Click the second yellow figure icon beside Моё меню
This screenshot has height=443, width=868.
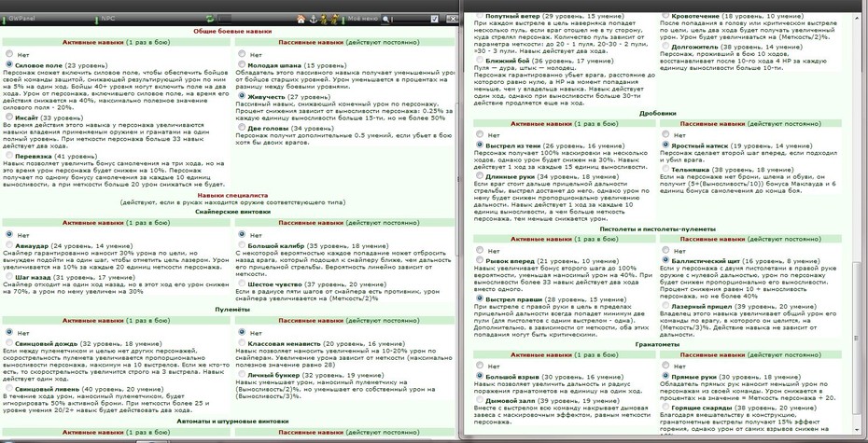pyautogui.click(x=334, y=20)
